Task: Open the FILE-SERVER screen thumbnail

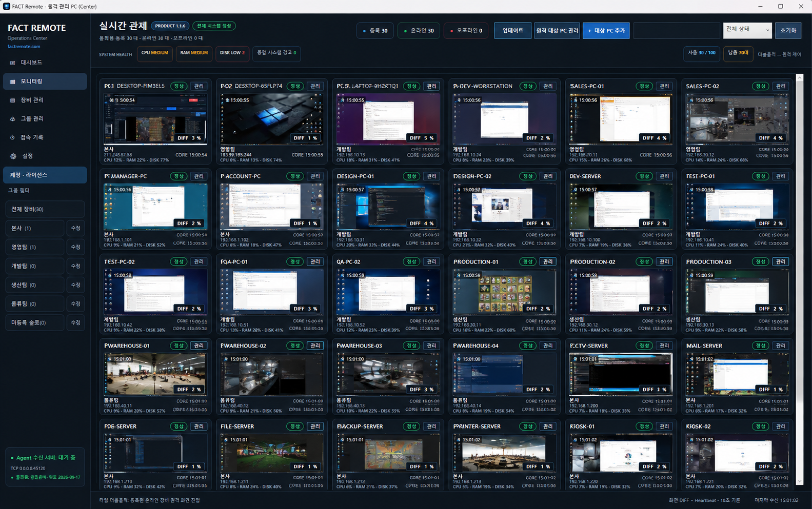Action: pyautogui.click(x=271, y=453)
